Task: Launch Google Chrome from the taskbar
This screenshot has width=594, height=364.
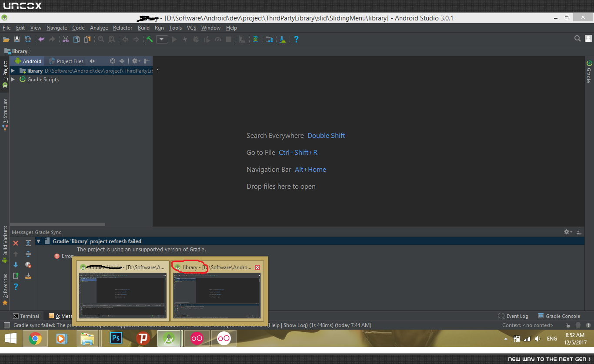Action: click(x=35, y=338)
